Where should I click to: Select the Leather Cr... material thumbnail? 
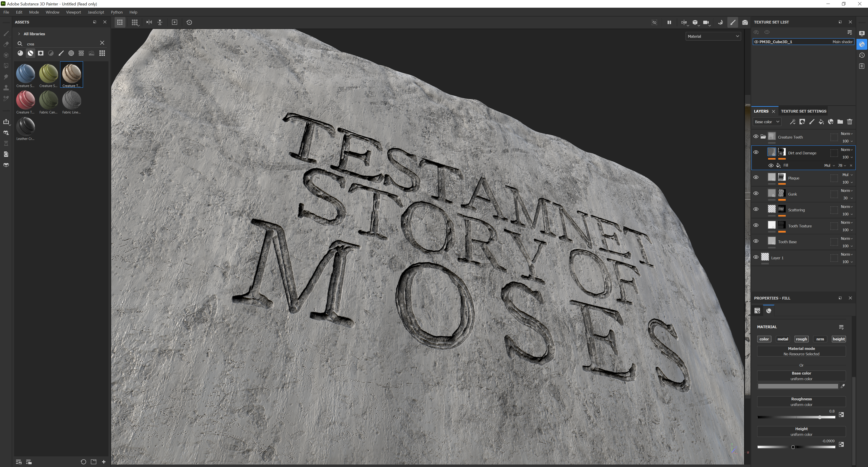point(25,126)
